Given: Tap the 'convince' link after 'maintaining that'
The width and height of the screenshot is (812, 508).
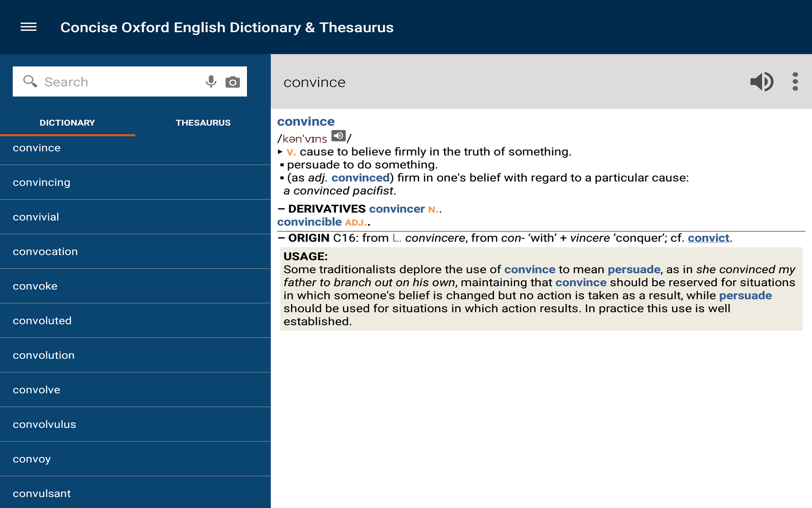Looking at the screenshot, I should pyautogui.click(x=581, y=282).
